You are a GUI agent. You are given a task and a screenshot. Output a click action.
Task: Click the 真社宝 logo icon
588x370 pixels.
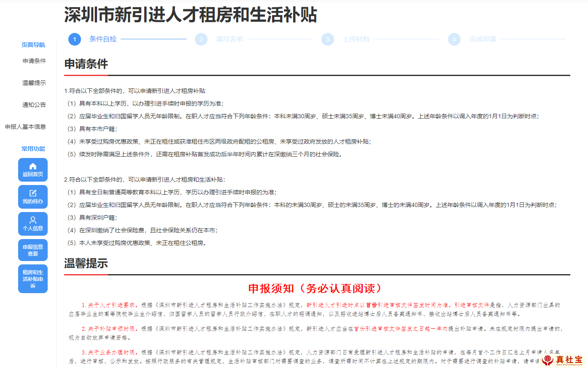pos(548,360)
